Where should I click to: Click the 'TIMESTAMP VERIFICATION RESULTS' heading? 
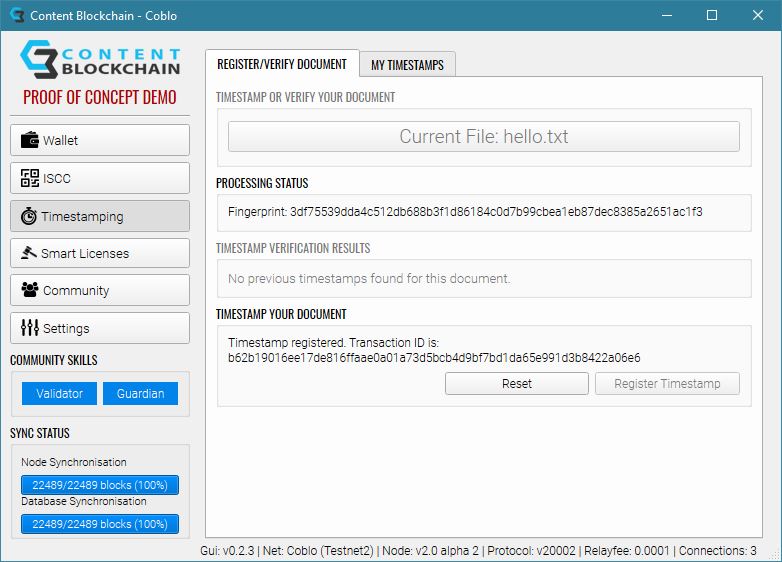pos(293,248)
